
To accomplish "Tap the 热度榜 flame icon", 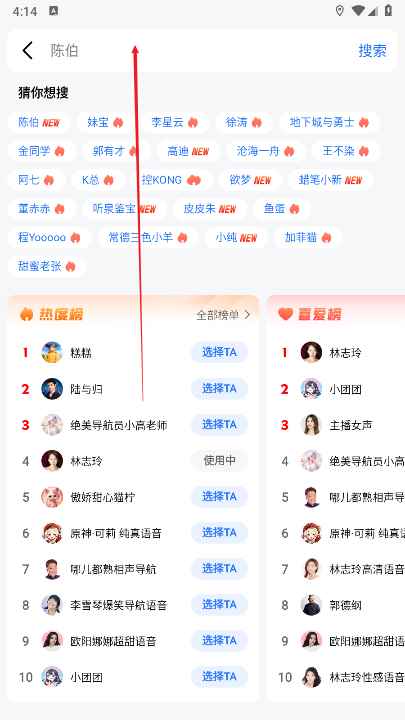I will point(26,314).
